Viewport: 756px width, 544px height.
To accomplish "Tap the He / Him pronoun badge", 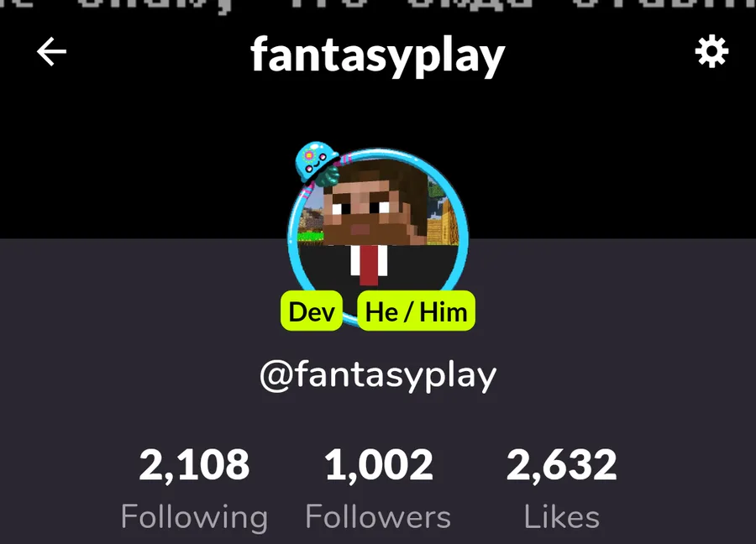I will (416, 311).
